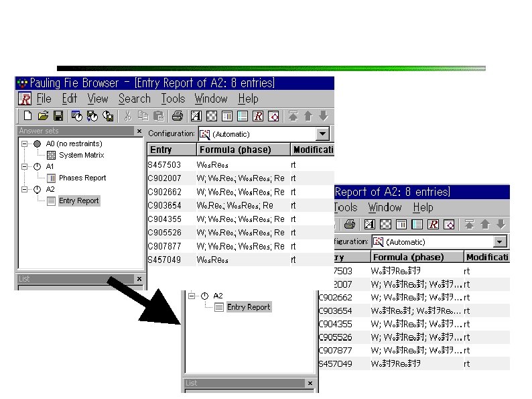Click the up arrow in lower-right window toolbar
The height and width of the screenshot is (399, 532).
click(485, 225)
